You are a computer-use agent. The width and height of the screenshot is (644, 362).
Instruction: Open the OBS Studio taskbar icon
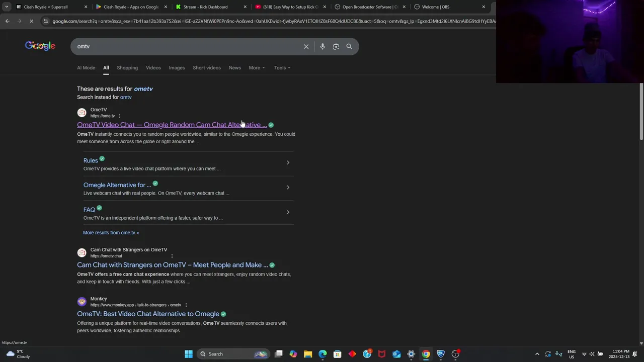[455, 354]
